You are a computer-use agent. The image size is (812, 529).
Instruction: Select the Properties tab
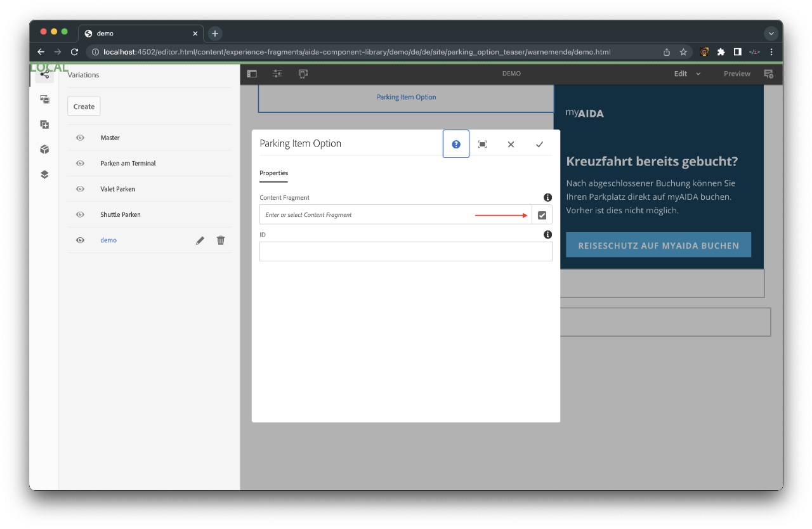(x=273, y=173)
